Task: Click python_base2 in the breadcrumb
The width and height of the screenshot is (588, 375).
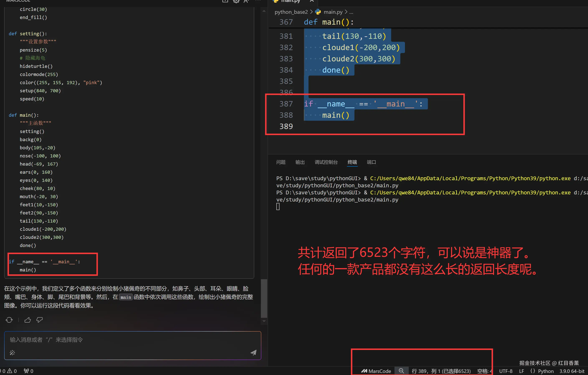Action: coord(291,12)
